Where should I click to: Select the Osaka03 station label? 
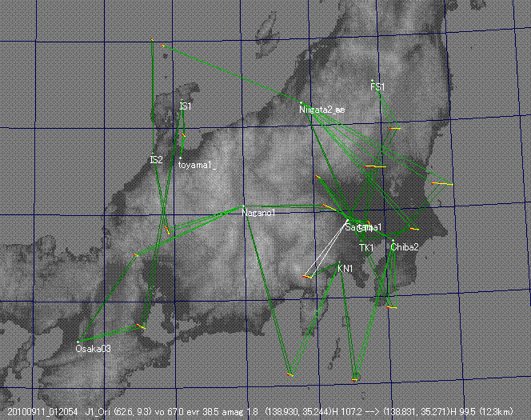(93, 349)
